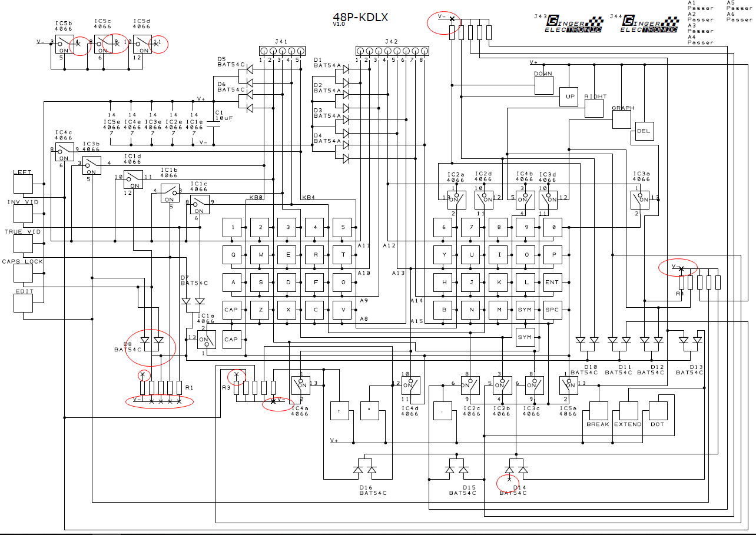This screenshot has height=535, width=756.
Task: Click the CAPS LOCK key block
Action: [23, 273]
